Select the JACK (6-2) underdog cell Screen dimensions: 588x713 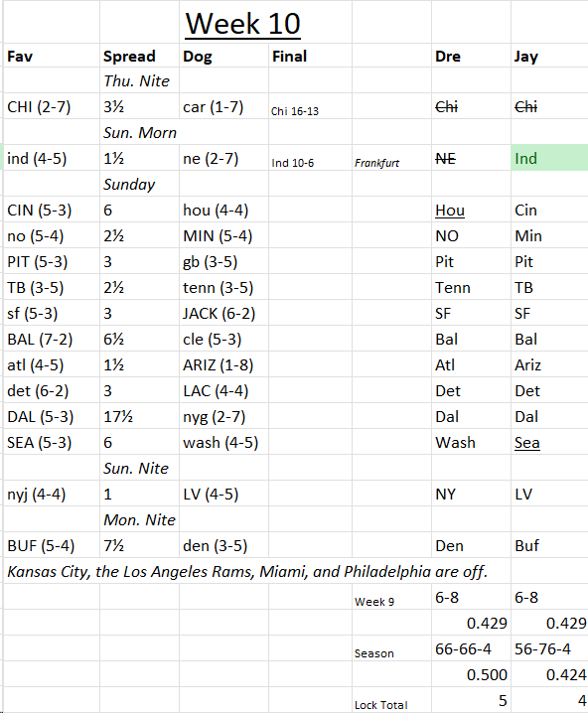tap(223, 313)
